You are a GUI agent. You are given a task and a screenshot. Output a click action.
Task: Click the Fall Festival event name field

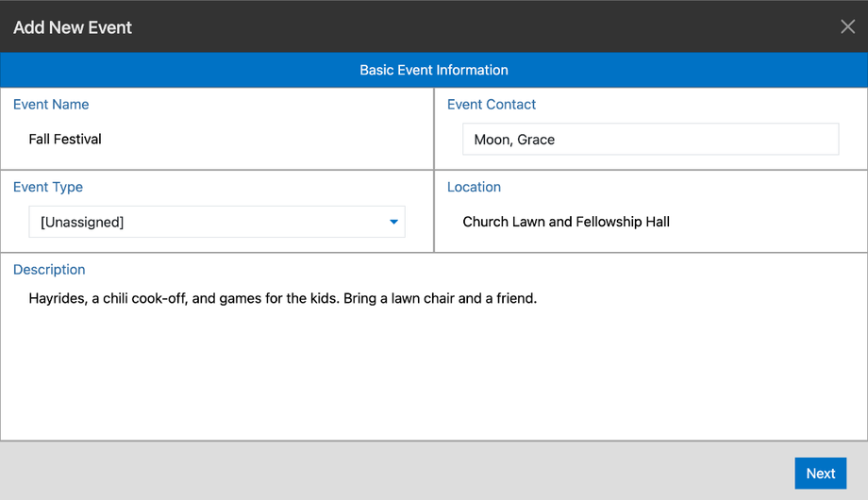click(x=65, y=139)
